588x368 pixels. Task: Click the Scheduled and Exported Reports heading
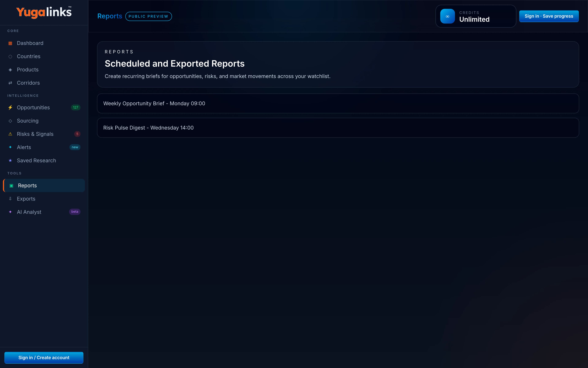pos(174,63)
